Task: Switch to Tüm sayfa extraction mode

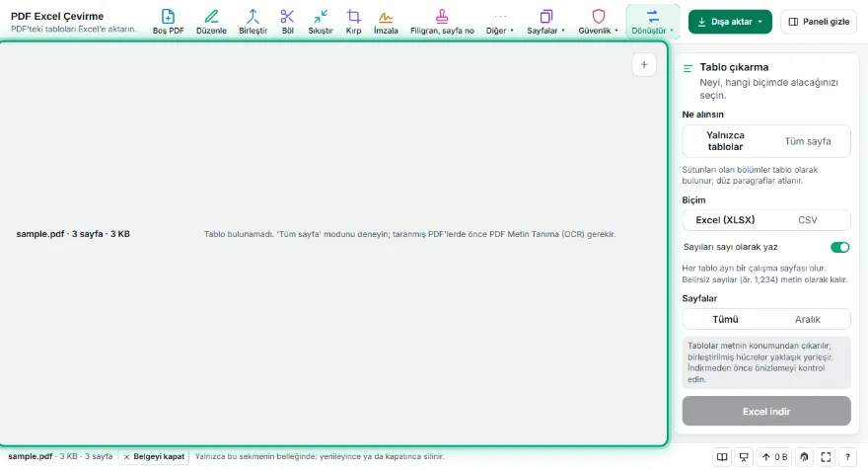Action: (808, 141)
